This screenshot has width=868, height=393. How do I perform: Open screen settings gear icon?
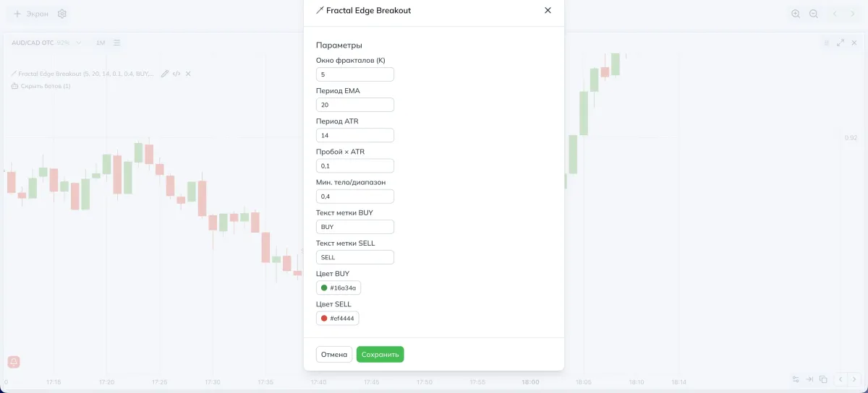point(62,14)
